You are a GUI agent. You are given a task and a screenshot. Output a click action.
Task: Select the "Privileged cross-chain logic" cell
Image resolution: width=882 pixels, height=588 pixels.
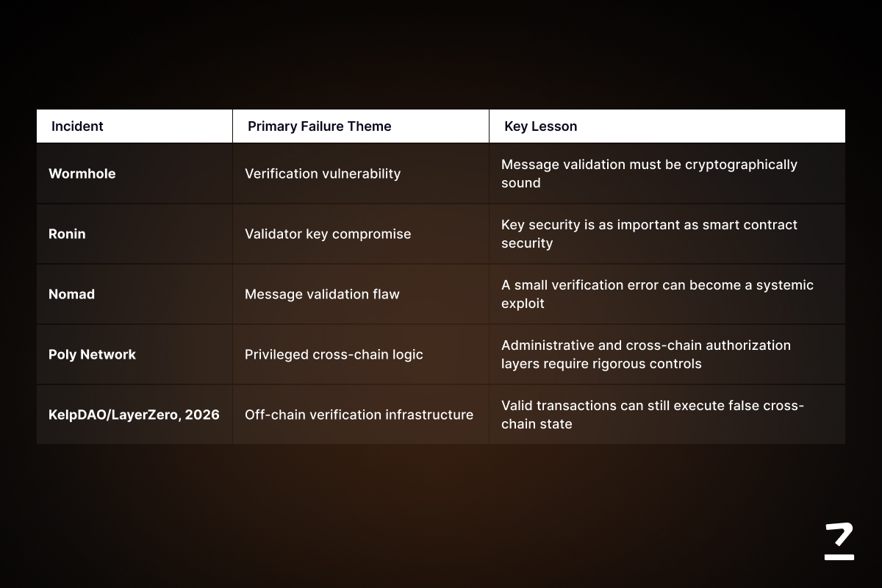pyautogui.click(x=361, y=354)
